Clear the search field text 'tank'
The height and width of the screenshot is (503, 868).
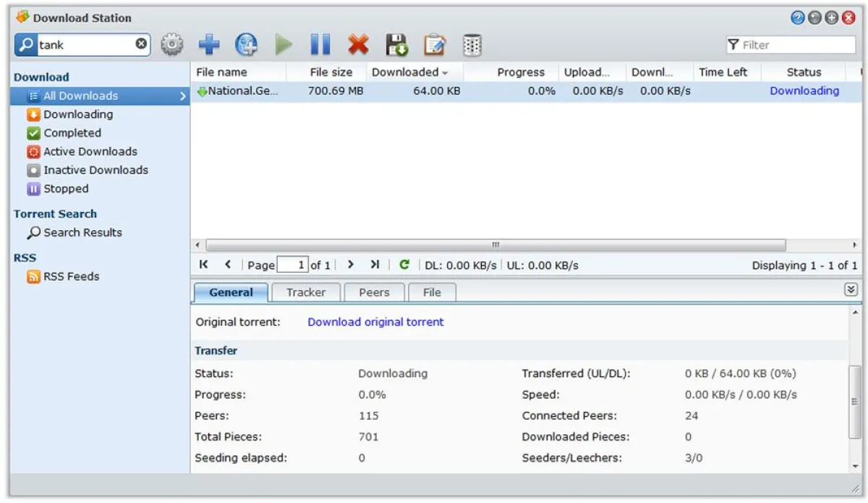pyautogui.click(x=142, y=44)
